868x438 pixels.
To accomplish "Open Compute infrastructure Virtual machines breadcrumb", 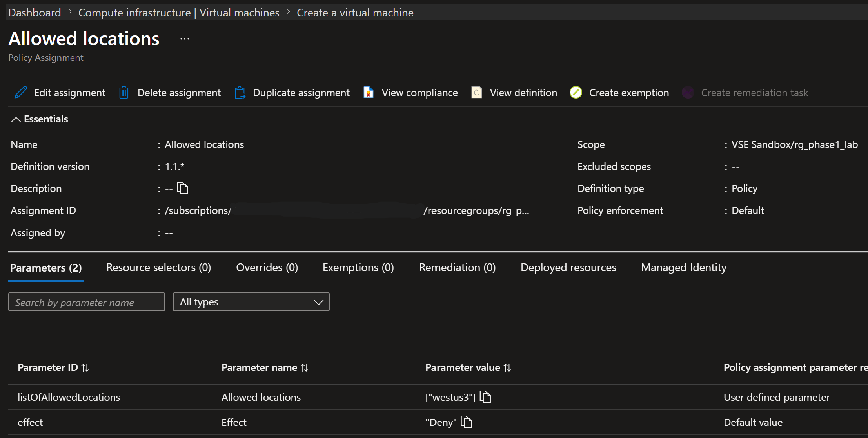I will (179, 13).
